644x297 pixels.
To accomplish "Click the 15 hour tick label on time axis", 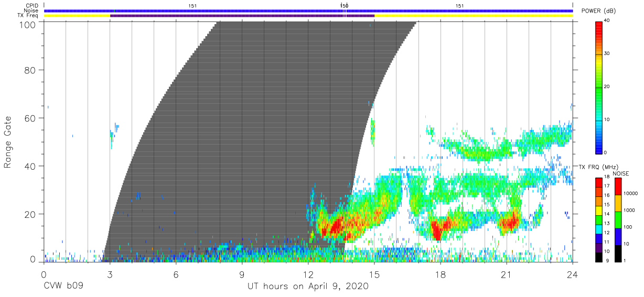I will click(374, 274).
